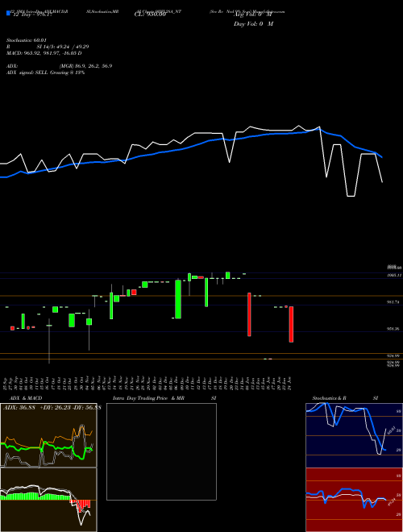403x532 pixels.
Task: Click the last tall red candlestick
Action: 291,324
